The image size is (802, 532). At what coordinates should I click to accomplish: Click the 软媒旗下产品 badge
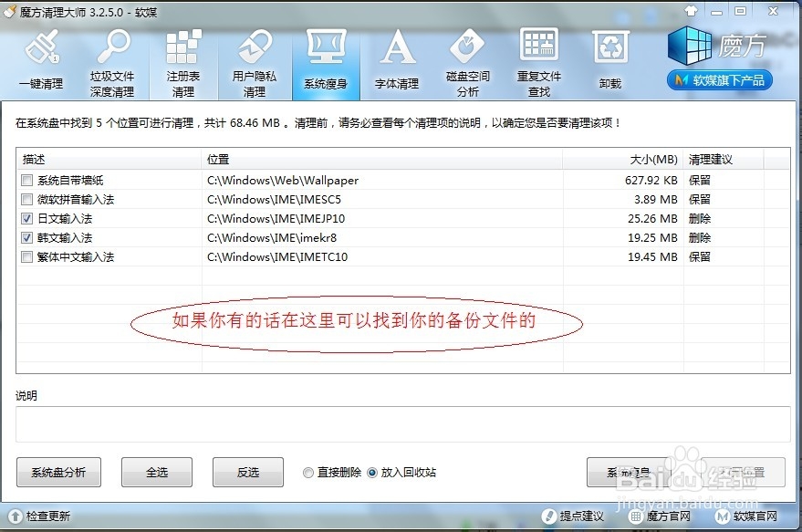click(720, 80)
